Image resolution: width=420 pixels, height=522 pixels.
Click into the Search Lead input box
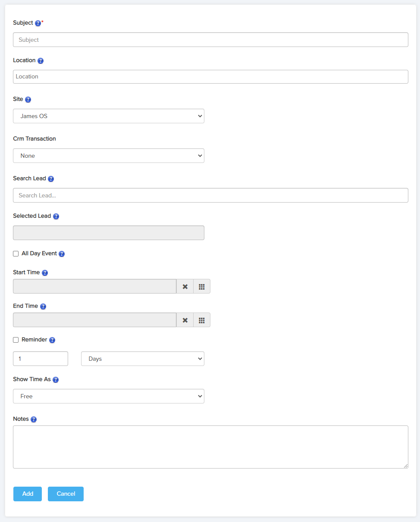tap(210, 195)
